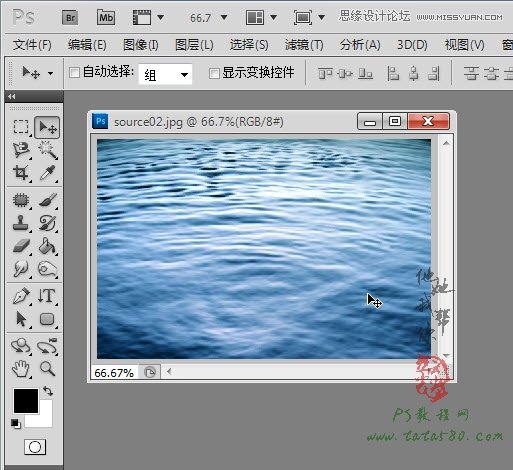
Task: Open the File menu (文件)
Action: pyautogui.click(x=32, y=45)
